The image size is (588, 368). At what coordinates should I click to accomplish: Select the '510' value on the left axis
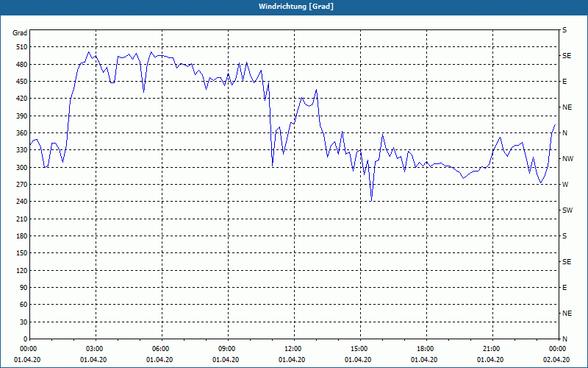(x=22, y=47)
